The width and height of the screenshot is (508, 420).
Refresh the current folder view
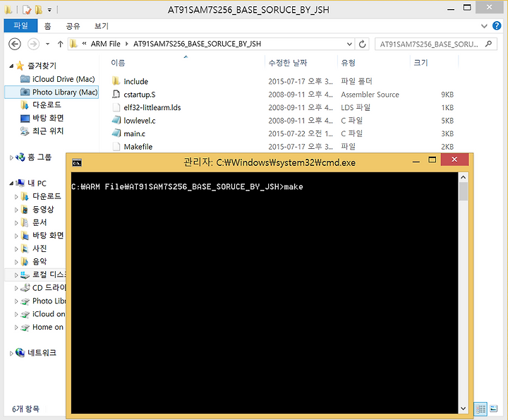[362, 44]
